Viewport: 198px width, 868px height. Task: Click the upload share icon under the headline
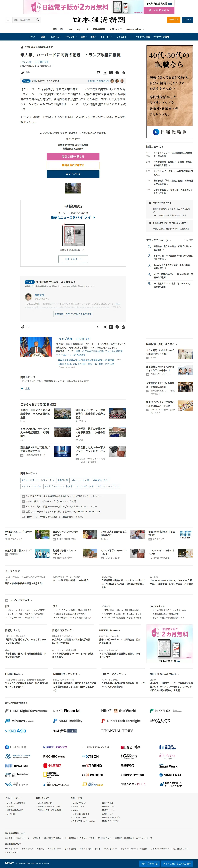(x=123, y=72)
